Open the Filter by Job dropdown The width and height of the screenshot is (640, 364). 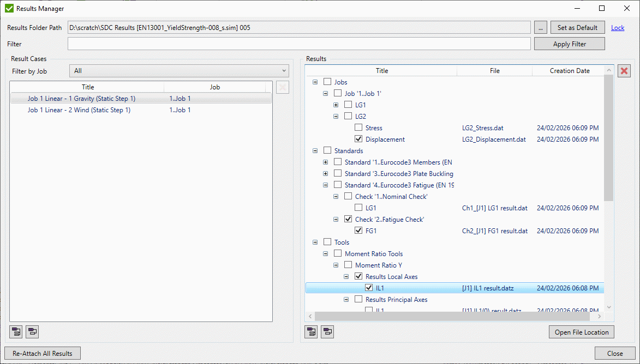click(179, 71)
